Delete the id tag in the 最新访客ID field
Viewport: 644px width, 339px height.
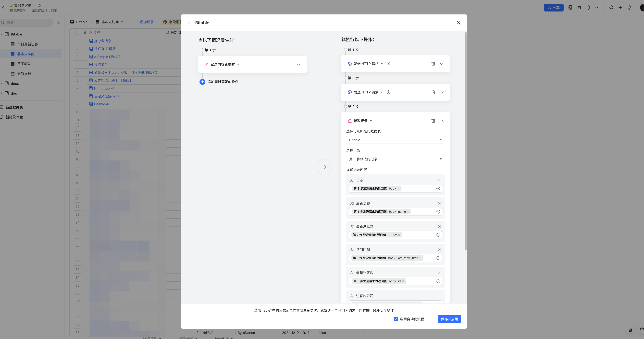click(x=403, y=281)
